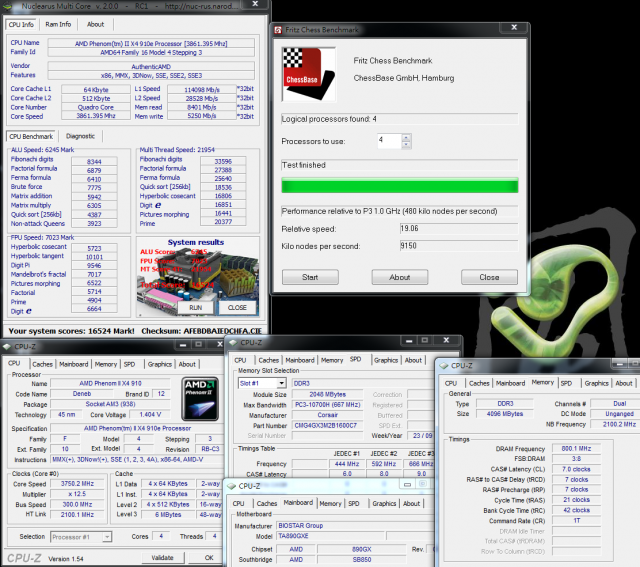Screen dimensions: 640x567
Task: Click CLOSE button in Nuclearus System results
Action: (237, 308)
